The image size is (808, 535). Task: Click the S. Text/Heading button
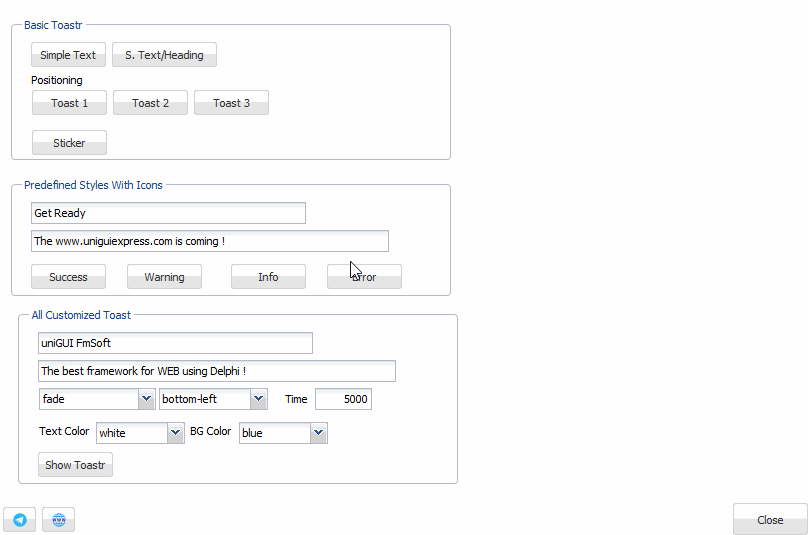pos(164,55)
